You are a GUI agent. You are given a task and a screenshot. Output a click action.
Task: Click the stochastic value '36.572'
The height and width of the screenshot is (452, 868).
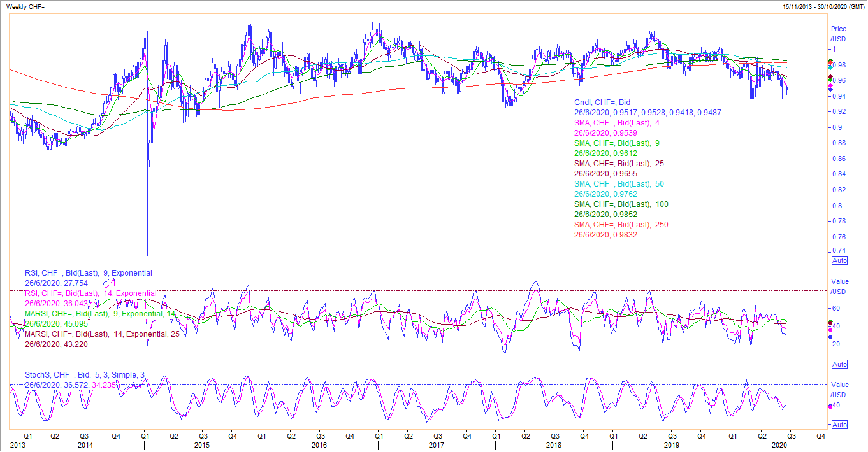click(x=75, y=385)
